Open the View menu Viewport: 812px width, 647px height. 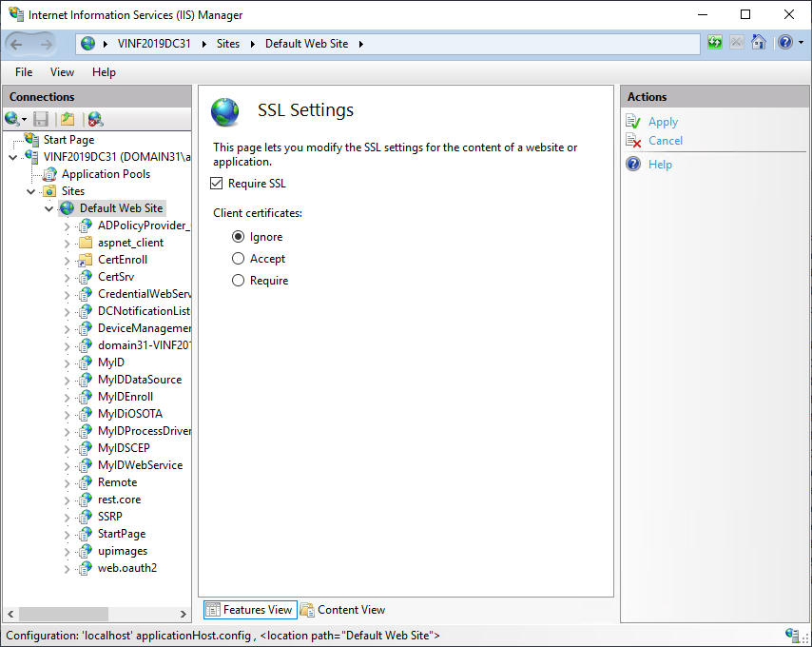pyautogui.click(x=62, y=72)
